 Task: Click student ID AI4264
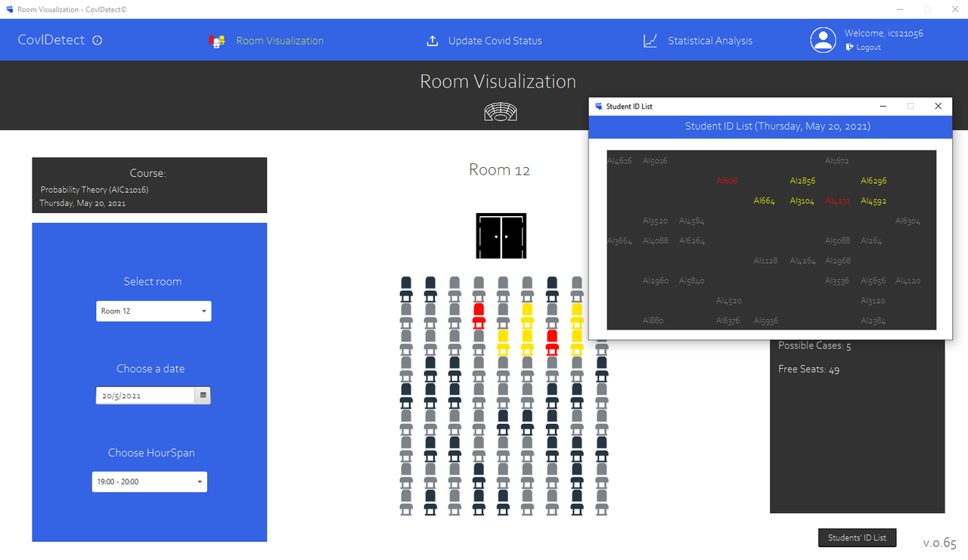[802, 261]
